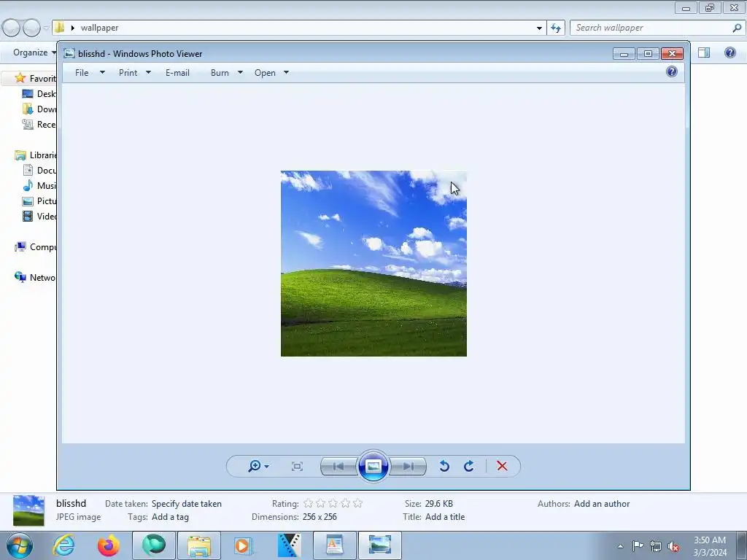Viewport: 747px width, 560px height.
Task: Delete the photo with red X
Action: pos(502,466)
